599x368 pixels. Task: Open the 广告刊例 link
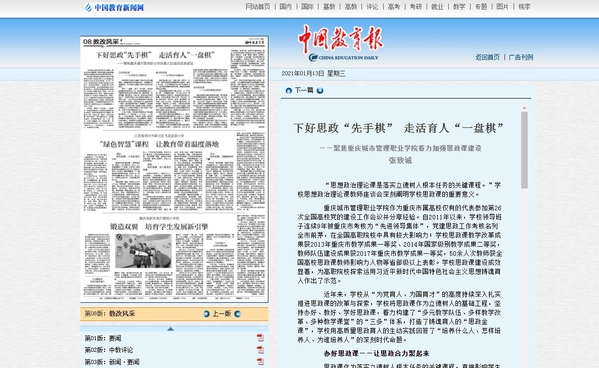coord(521,57)
